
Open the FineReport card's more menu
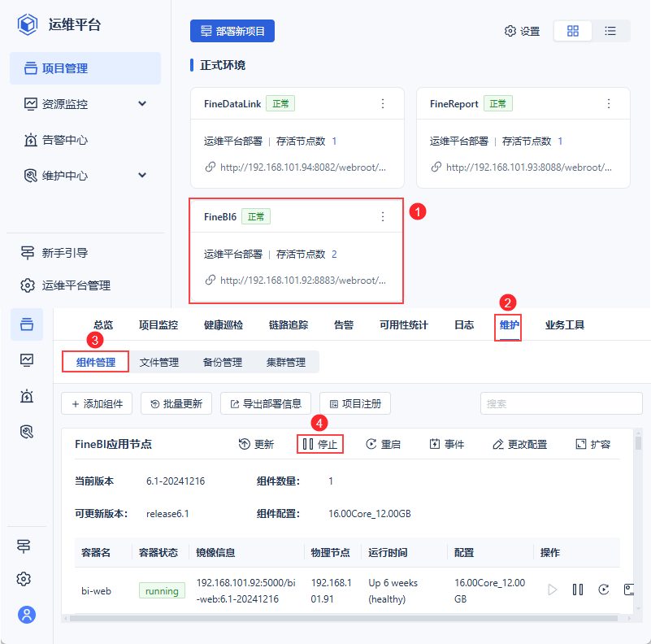click(609, 103)
